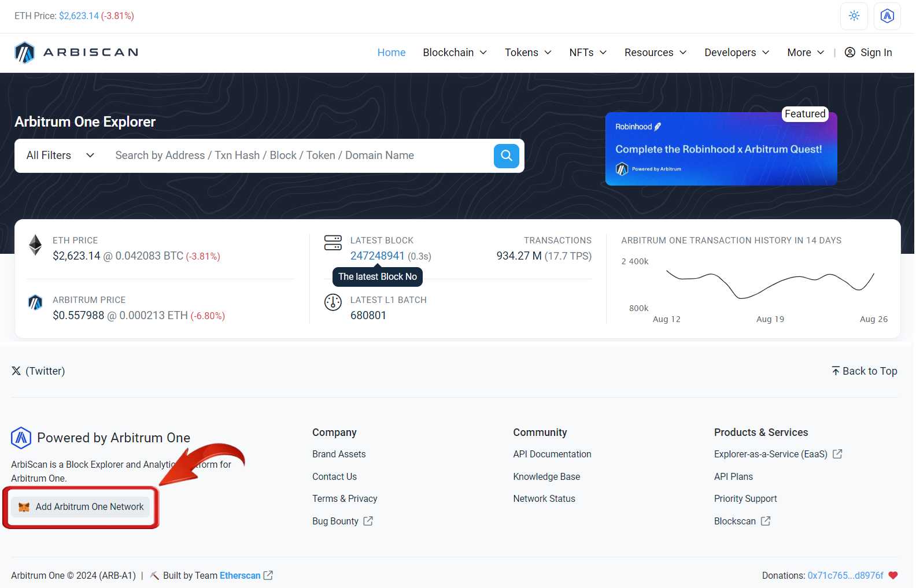This screenshot has height=588, width=916.
Task: Click external link icon next to Blockscan
Action: pyautogui.click(x=765, y=521)
